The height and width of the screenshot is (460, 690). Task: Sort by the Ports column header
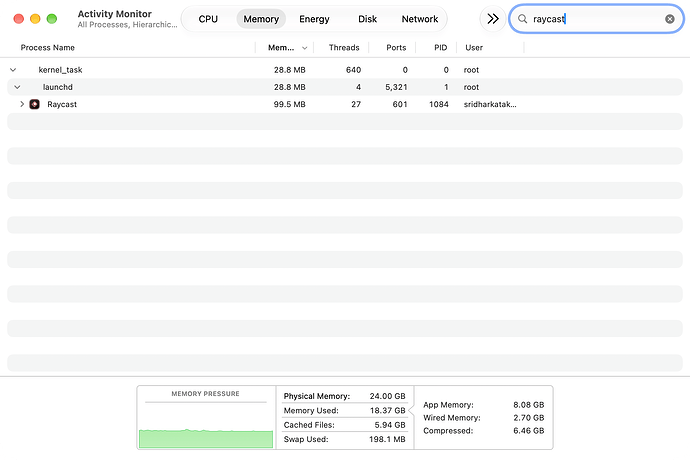coord(396,48)
